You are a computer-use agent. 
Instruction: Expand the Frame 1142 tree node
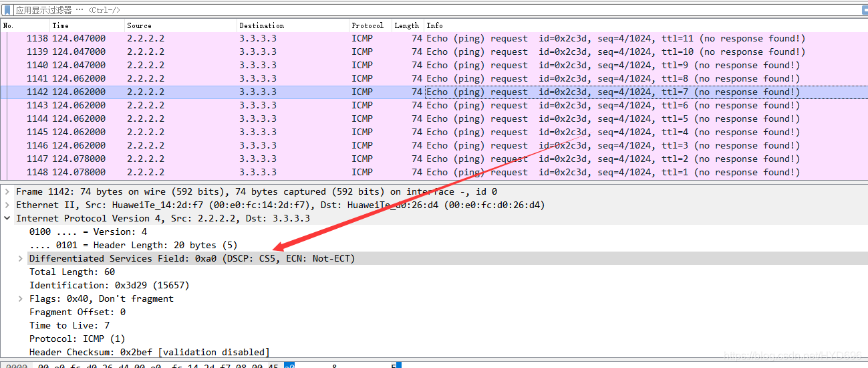point(7,191)
